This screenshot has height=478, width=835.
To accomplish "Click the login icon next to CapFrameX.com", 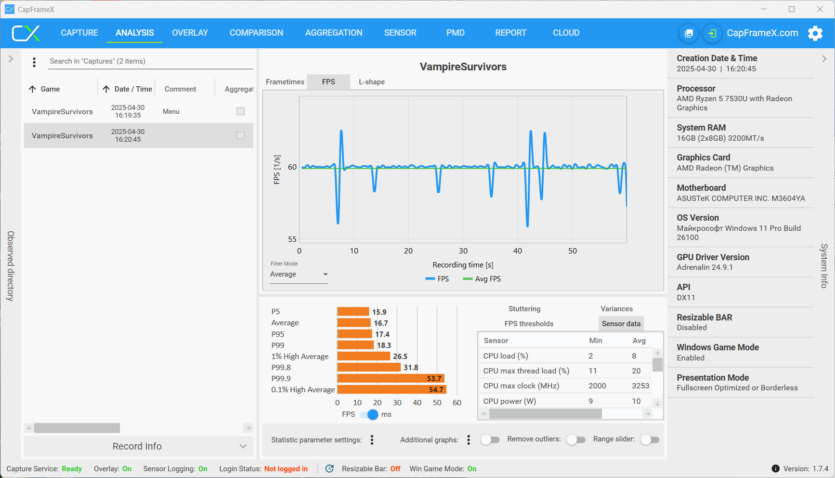I will (x=712, y=33).
